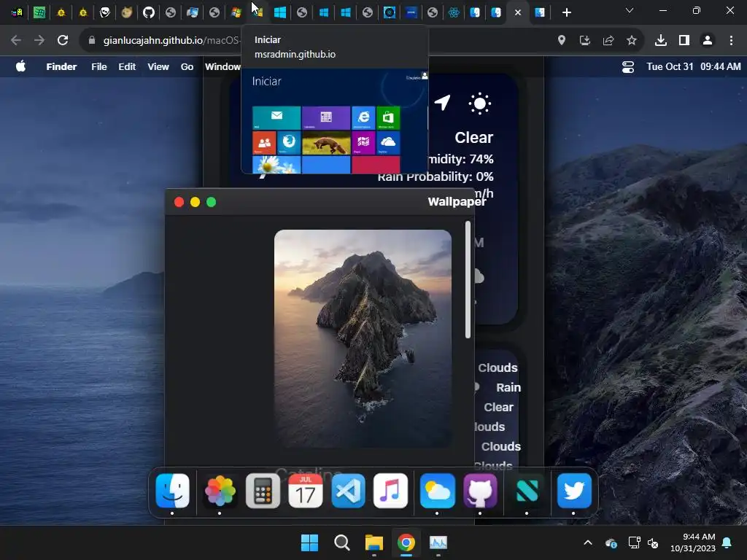
Task: Show hidden icons in Windows tray
Action: coord(588,542)
